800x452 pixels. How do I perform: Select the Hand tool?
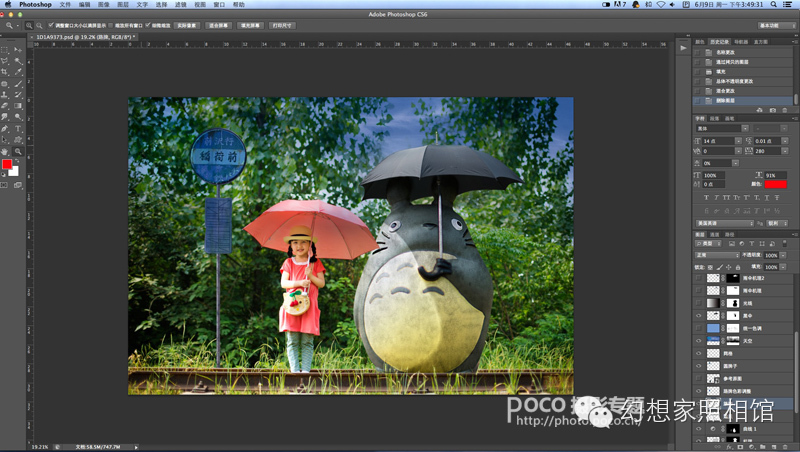point(5,152)
